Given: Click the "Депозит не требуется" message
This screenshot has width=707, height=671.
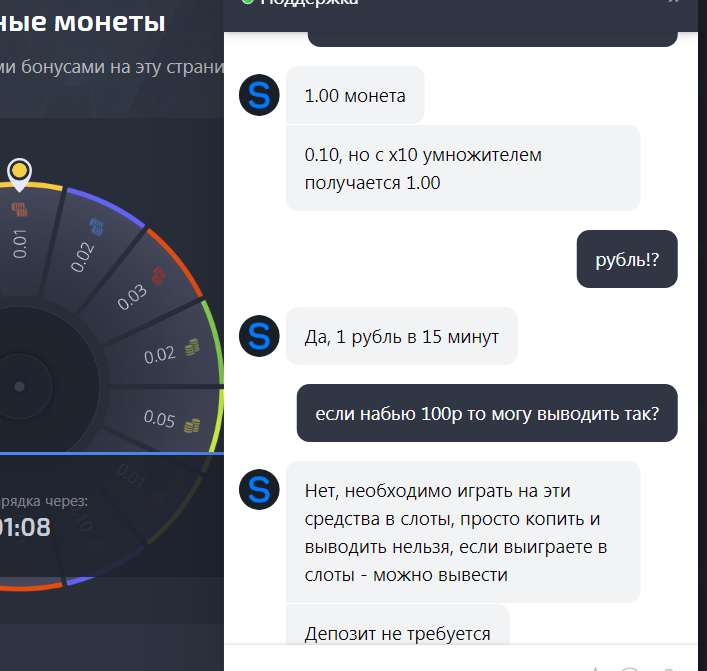Looking at the screenshot, I should 397,626.
